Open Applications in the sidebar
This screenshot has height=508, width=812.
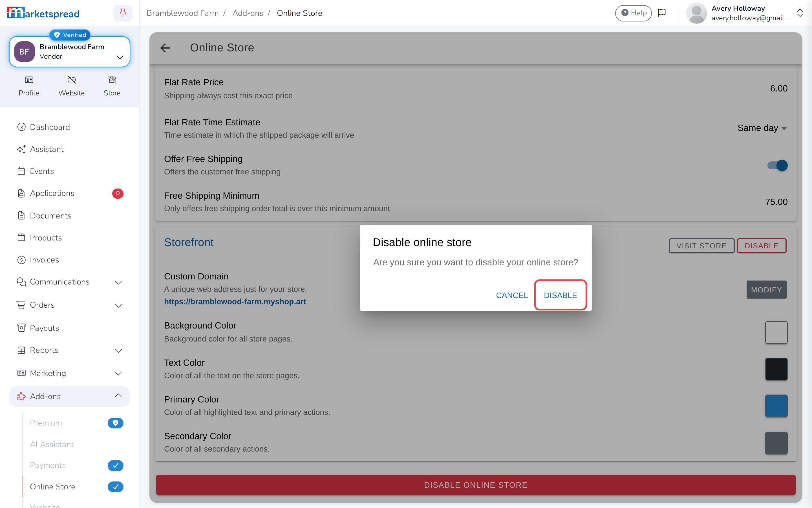[69, 193]
